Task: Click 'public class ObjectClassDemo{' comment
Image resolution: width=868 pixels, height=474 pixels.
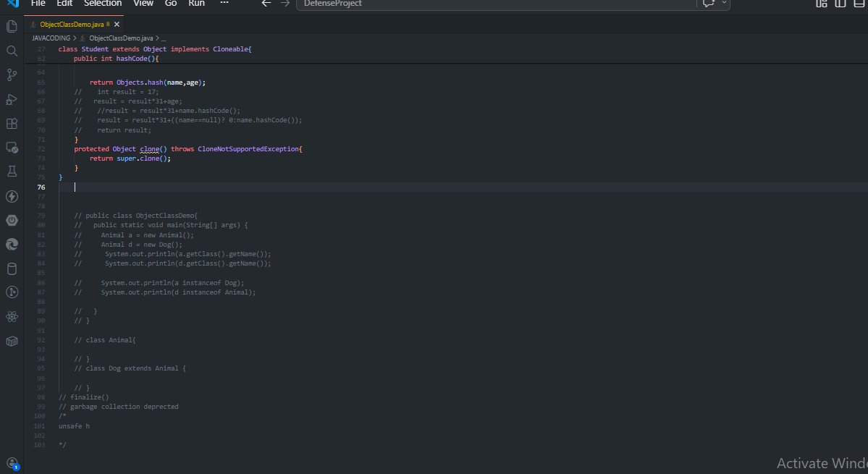Action: pyautogui.click(x=135, y=216)
